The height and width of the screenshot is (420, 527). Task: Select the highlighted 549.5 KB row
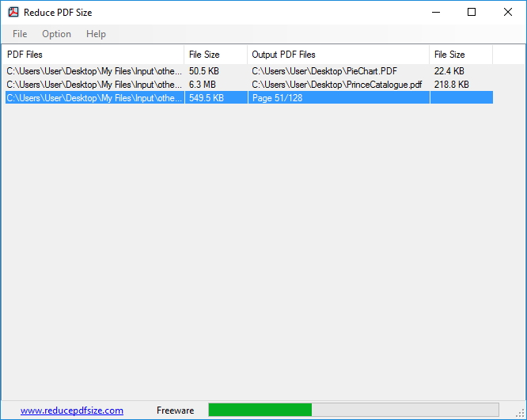pos(249,97)
